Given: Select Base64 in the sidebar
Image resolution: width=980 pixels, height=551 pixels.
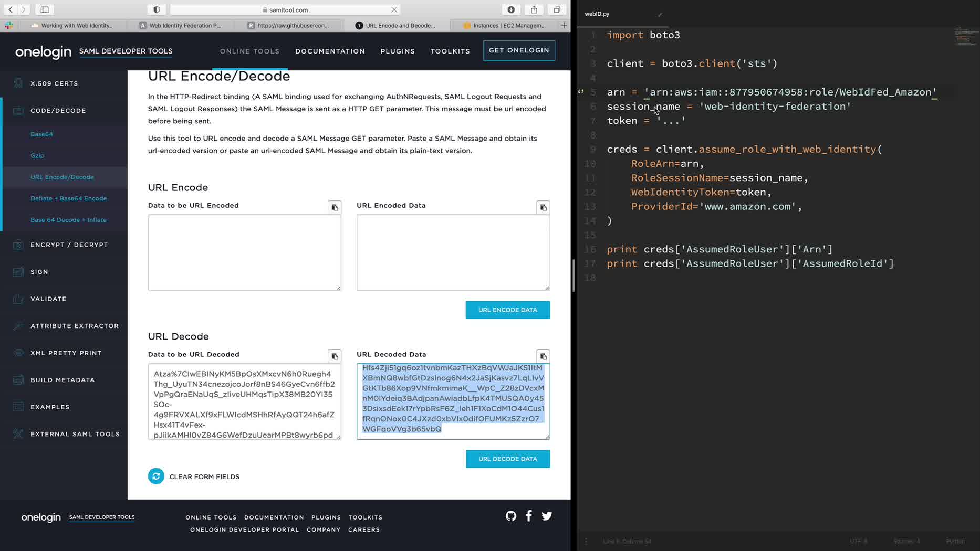Looking at the screenshot, I should point(41,134).
